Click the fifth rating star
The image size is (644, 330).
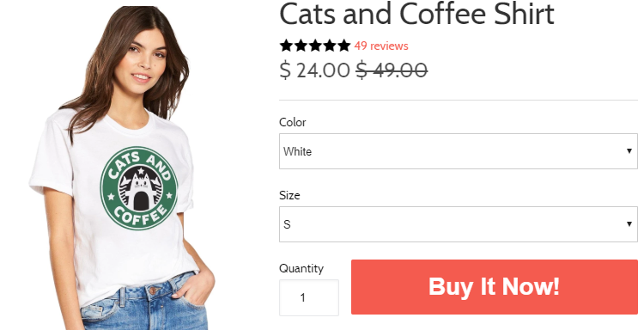pos(343,46)
